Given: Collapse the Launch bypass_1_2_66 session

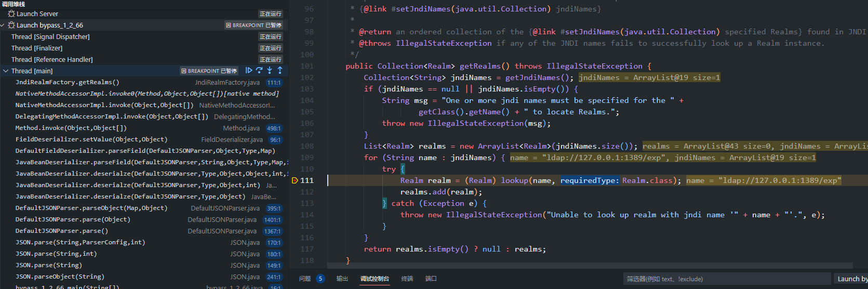Looking at the screenshot, I should point(3,25).
